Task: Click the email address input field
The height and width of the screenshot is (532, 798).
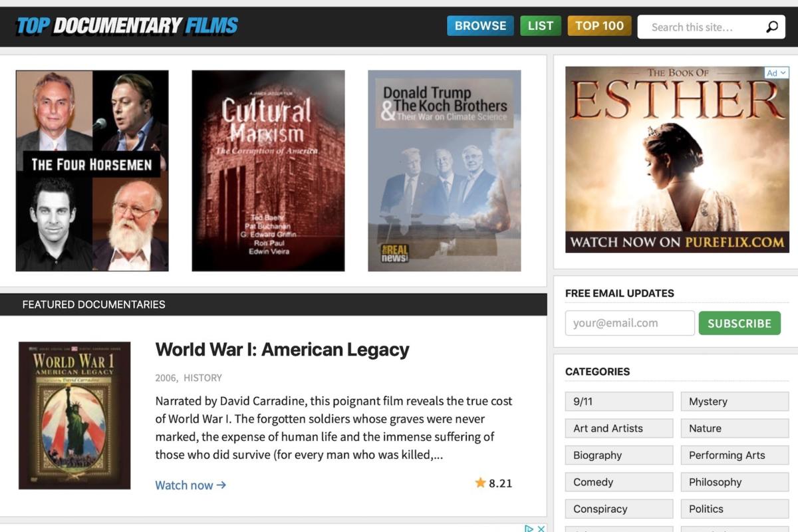Action: 630,323
